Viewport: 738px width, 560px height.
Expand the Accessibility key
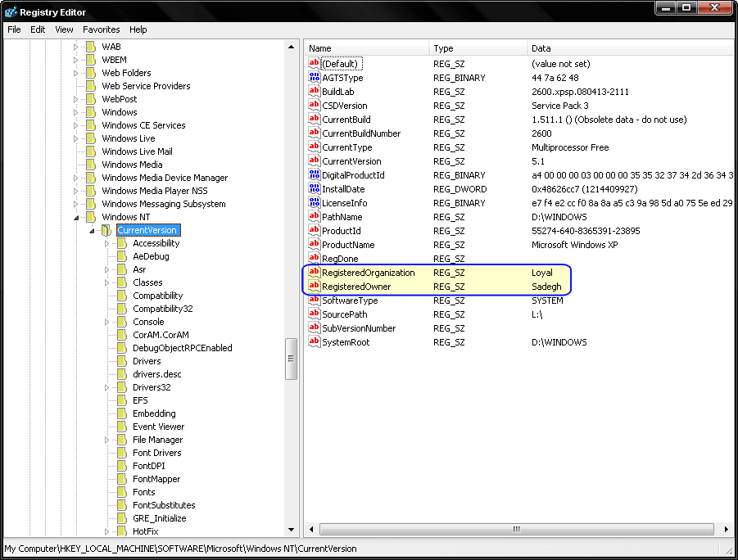(107, 243)
